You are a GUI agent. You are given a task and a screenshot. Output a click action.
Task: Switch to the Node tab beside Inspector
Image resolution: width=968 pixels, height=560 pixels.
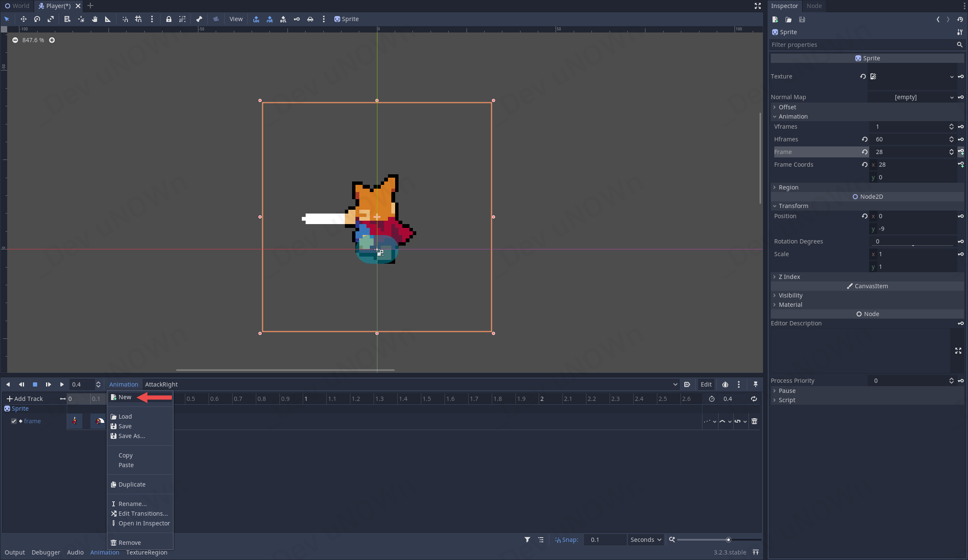(x=813, y=6)
